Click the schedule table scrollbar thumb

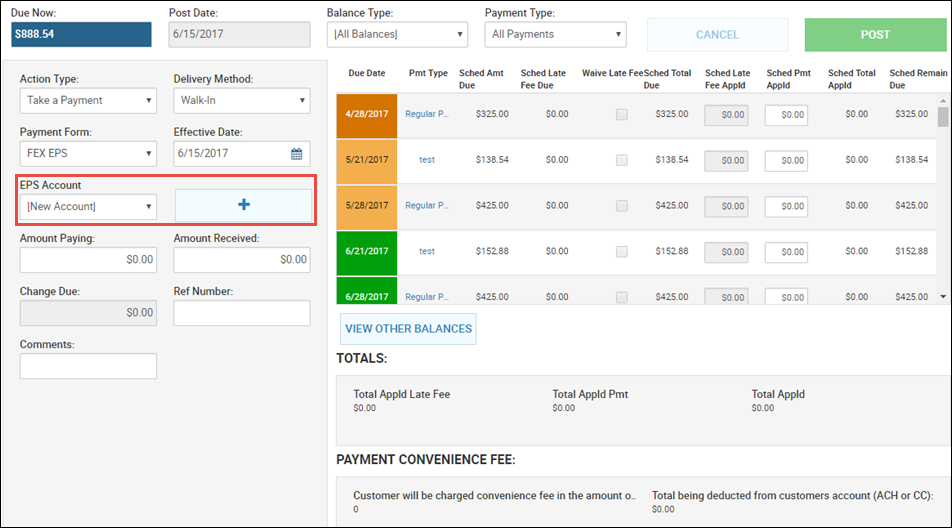click(943, 117)
